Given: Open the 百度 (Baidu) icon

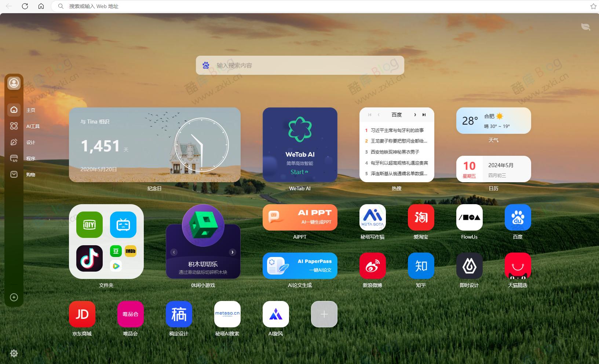Looking at the screenshot, I should pyautogui.click(x=518, y=217).
